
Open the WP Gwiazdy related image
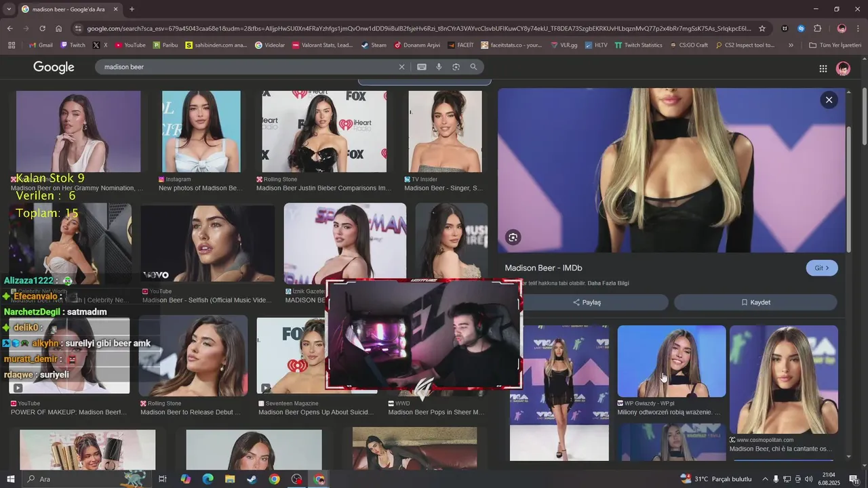click(x=671, y=361)
